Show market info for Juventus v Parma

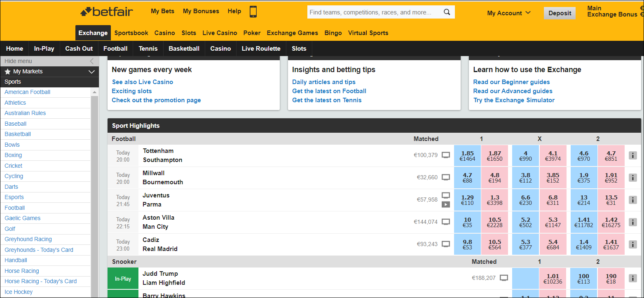pyautogui.click(x=633, y=200)
